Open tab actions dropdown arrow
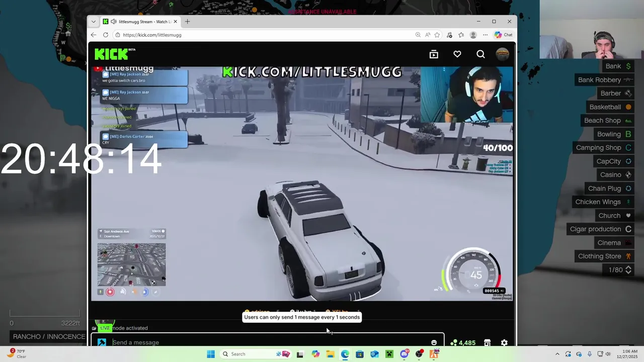 click(93, 22)
